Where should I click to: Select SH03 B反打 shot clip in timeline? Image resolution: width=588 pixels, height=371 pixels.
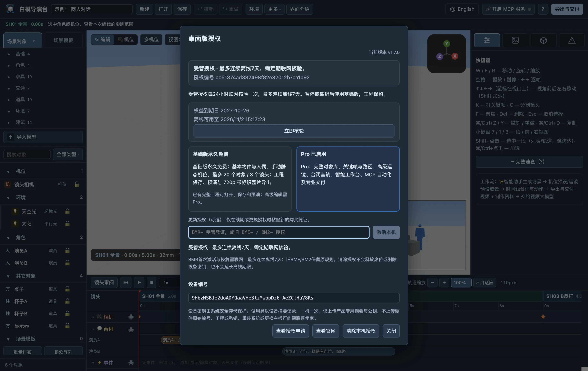[x=562, y=296]
